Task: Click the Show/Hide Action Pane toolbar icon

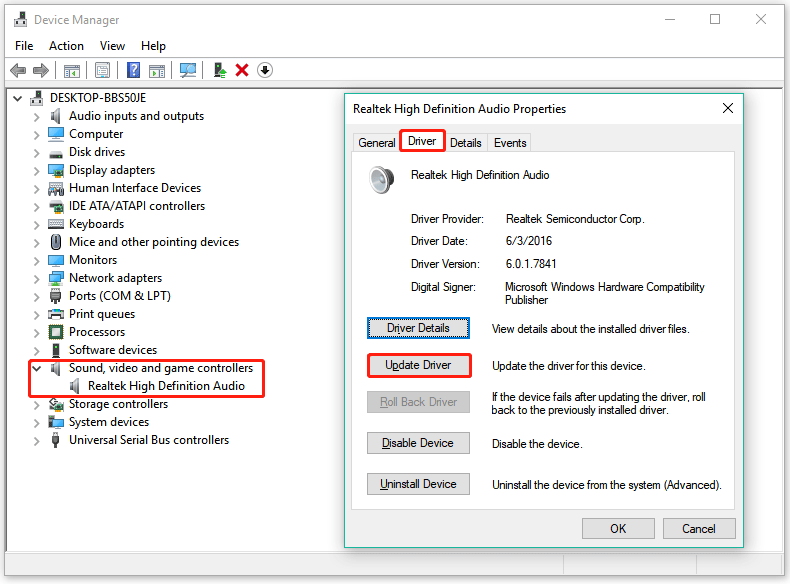Action: pyautogui.click(x=157, y=71)
